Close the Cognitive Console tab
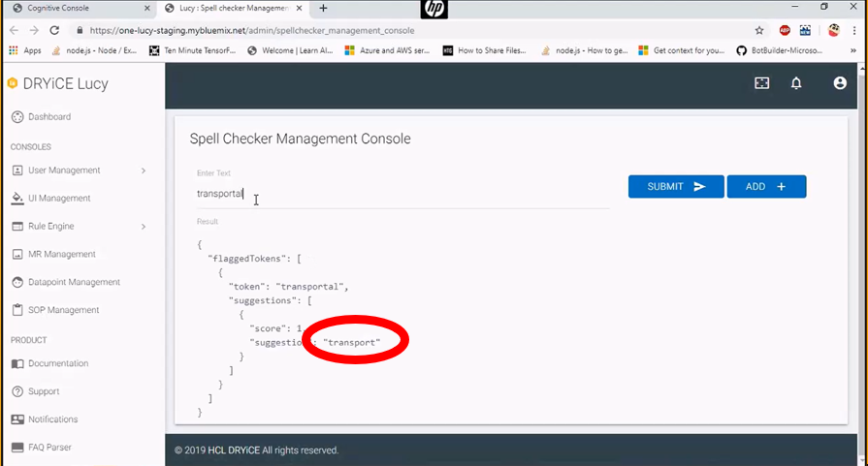The height and width of the screenshot is (466, 868). (147, 9)
